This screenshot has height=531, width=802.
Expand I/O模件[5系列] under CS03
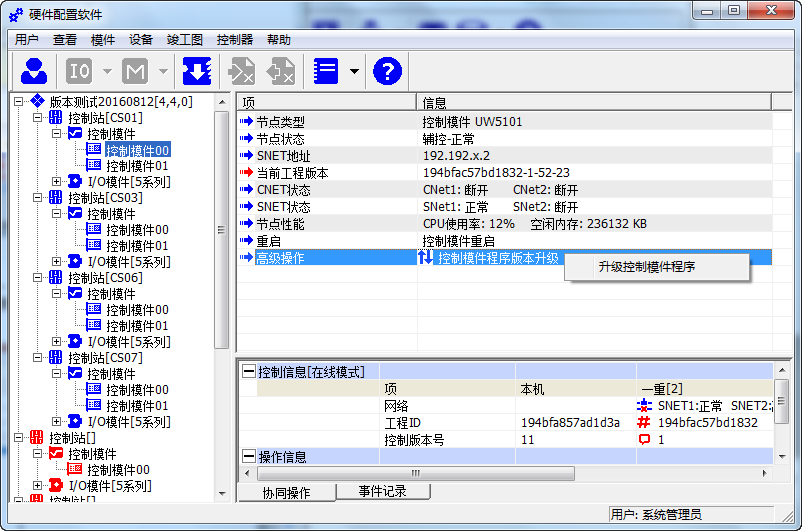tap(57, 262)
